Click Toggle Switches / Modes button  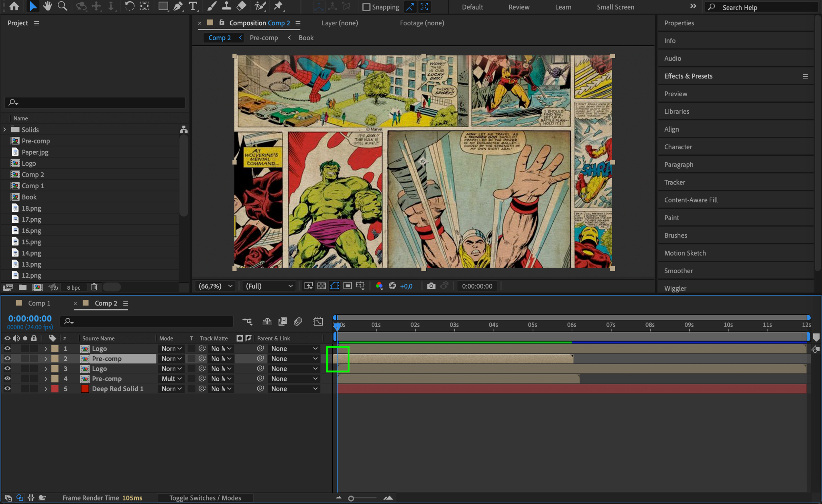[x=205, y=498]
